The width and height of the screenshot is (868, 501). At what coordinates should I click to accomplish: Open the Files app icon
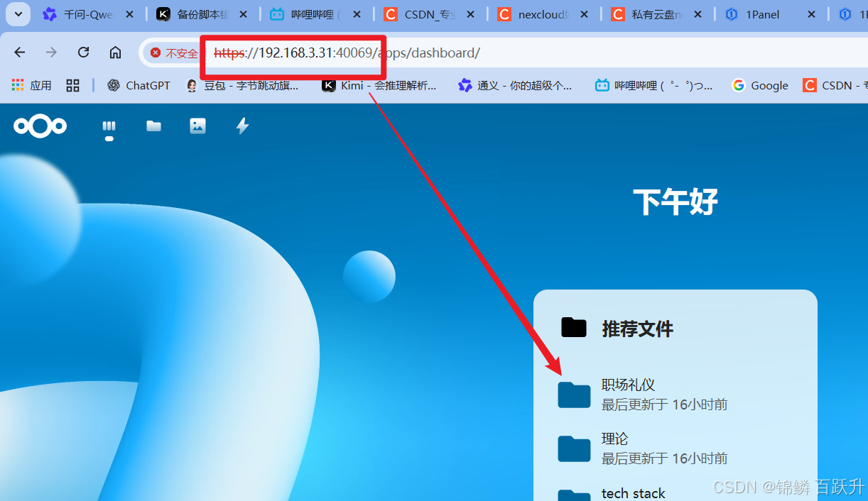pyautogui.click(x=153, y=126)
